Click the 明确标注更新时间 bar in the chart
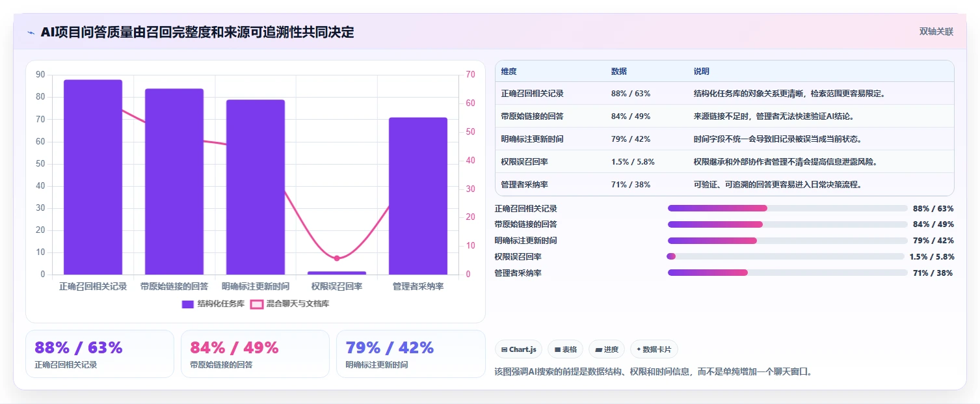The width and height of the screenshot is (980, 404). [x=256, y=187]
